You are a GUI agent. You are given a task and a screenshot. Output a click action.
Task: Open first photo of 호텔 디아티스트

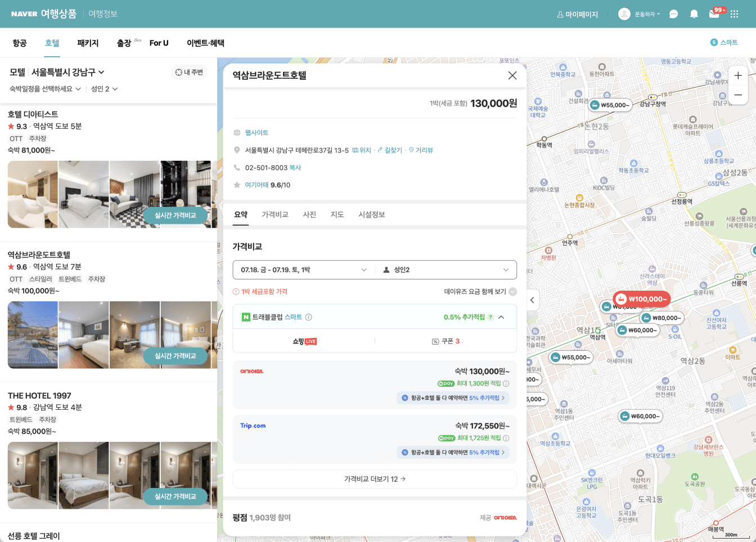[x=33, y=195]
